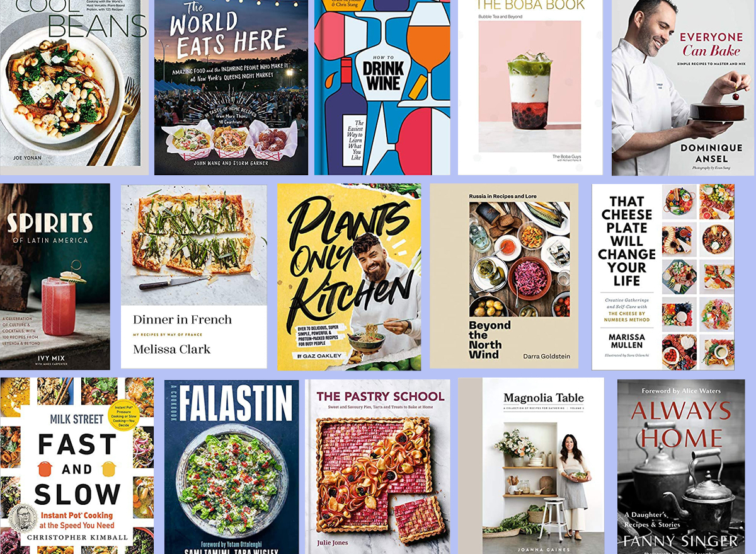Image resolution: width=756 pixels, height=554 pixels.
Task: Select That Cheese Plate Will Change Your Life
Action: [663, 277]
